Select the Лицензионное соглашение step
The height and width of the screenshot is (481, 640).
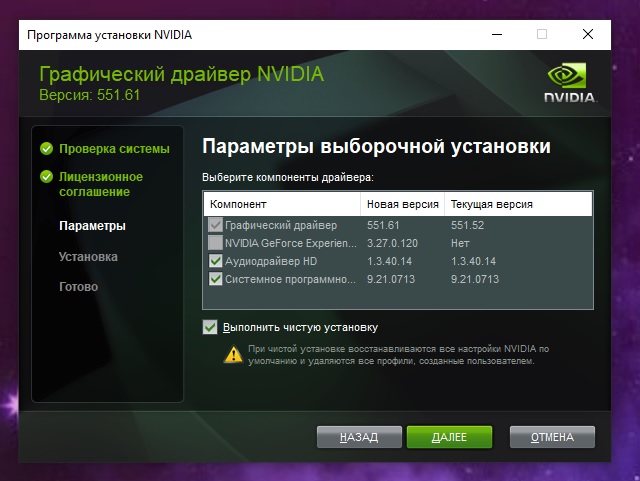pos(101,184)
